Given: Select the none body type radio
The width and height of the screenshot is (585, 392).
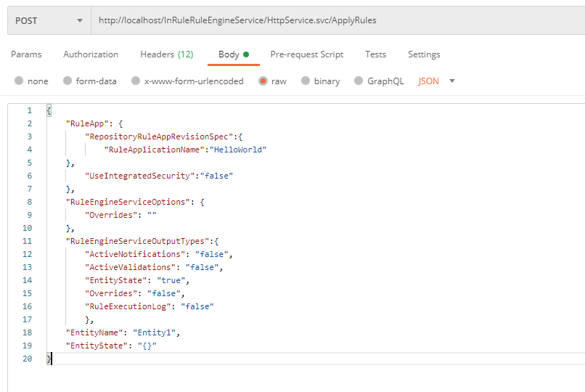Looking at the screenshot, I should point(19,81).
